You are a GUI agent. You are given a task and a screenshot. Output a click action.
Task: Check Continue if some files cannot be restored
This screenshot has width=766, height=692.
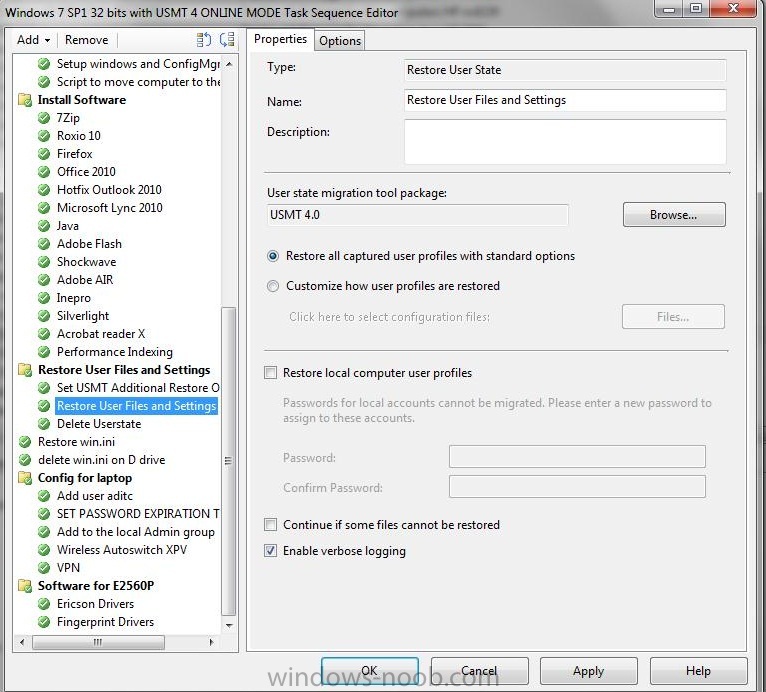click(271, 525)
